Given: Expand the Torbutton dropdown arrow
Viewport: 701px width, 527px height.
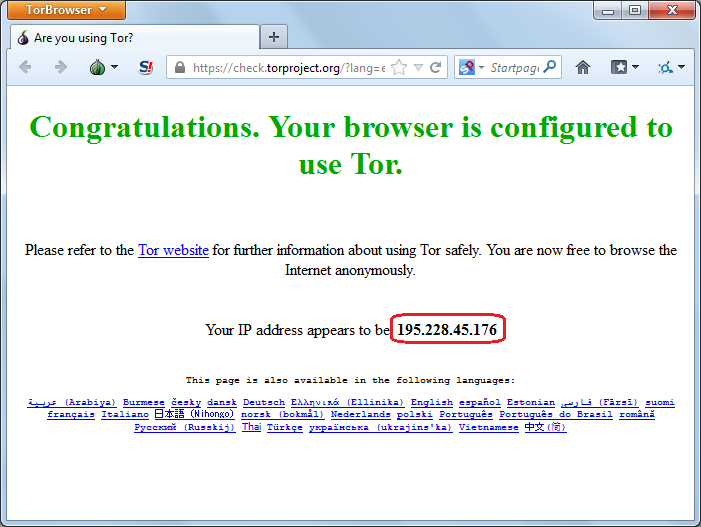Looking at the screenshot, I should coord(114,67).
